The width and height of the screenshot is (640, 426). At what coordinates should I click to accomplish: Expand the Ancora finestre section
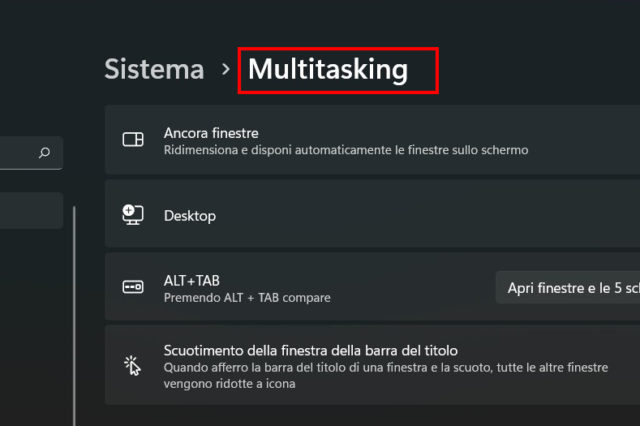(x=400, y=140)
